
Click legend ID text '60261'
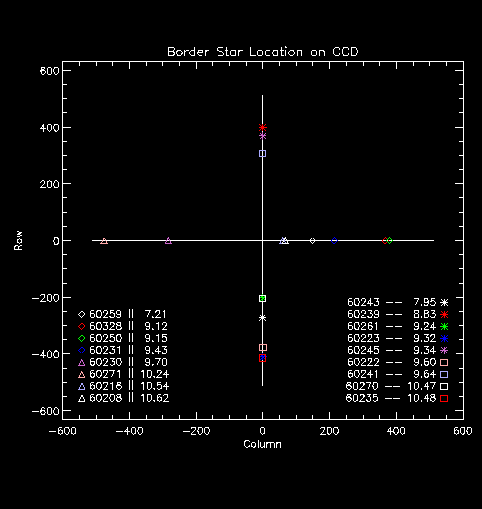click(x=363, y=326)
